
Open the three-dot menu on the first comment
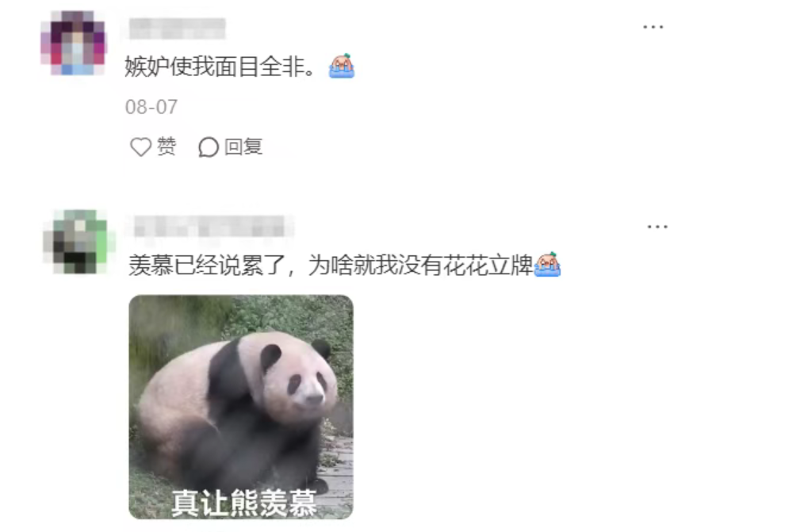pyautogui.click(x=653, y=27)
